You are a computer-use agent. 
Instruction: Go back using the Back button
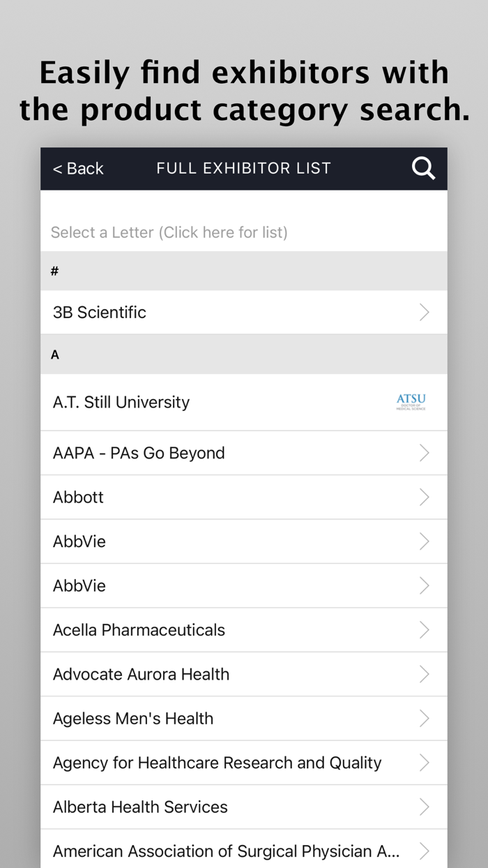tap(77, 168)
